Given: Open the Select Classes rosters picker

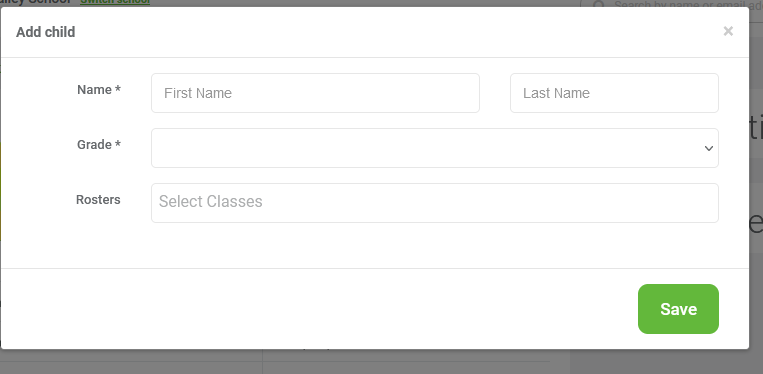Looking at the screenshot, I should click(435, 203).
